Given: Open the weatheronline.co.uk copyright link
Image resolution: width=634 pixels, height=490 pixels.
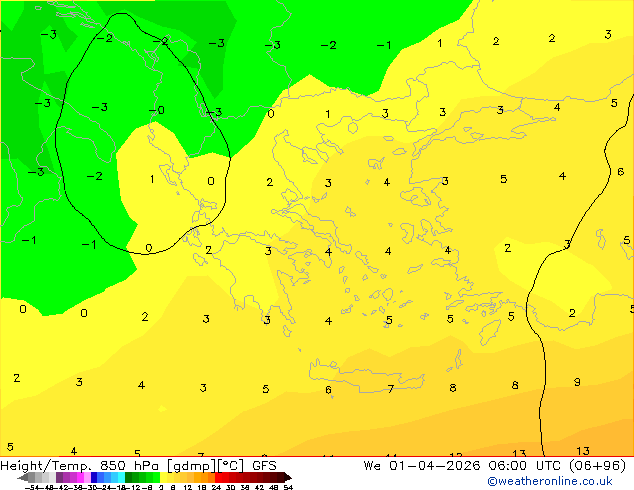Looking at the screenshot, I should (550, 481).
